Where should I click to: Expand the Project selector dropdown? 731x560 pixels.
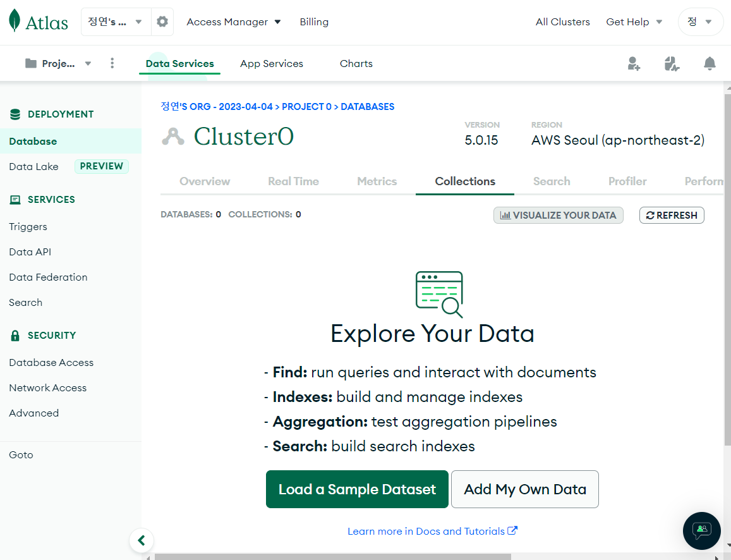58,63
